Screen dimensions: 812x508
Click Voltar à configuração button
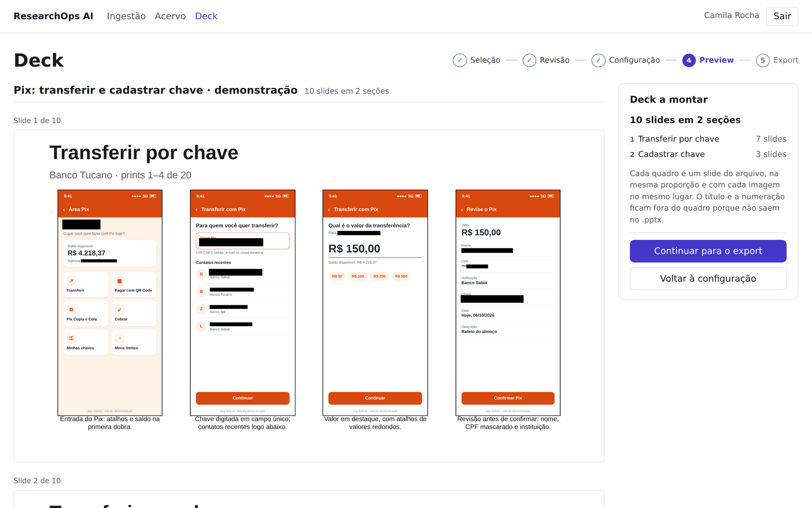pos(708,279)
